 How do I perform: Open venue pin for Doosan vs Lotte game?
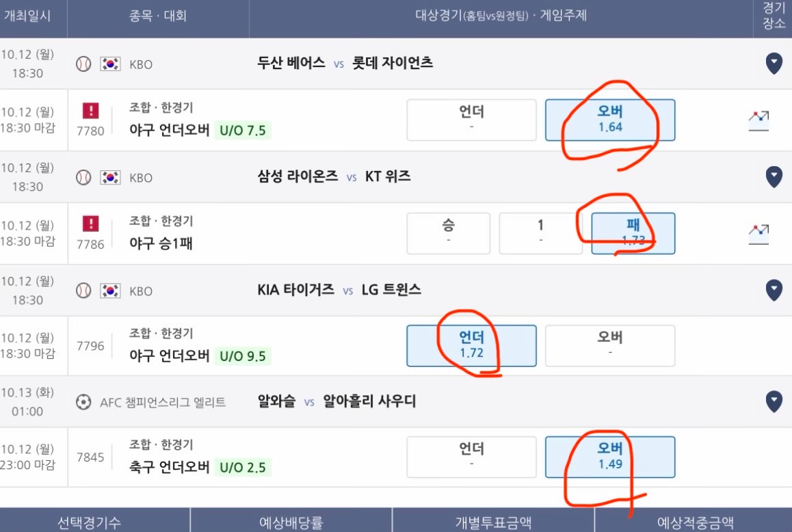coord(774,64)
